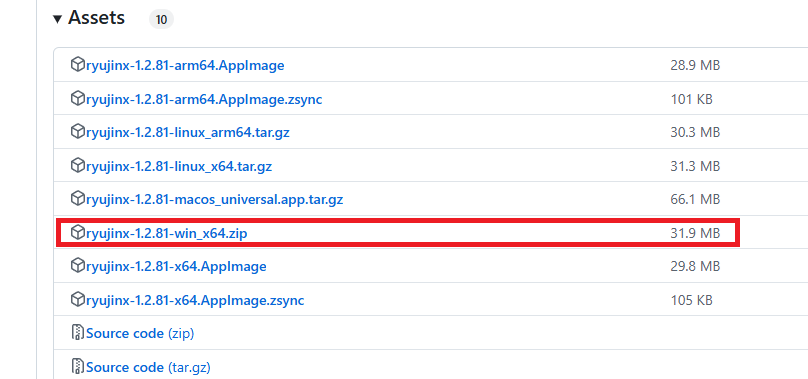The image size is (808, 379).
Task: Download ryujinx-1.2.81-arm64.AppImage
Action: (185, 65)
